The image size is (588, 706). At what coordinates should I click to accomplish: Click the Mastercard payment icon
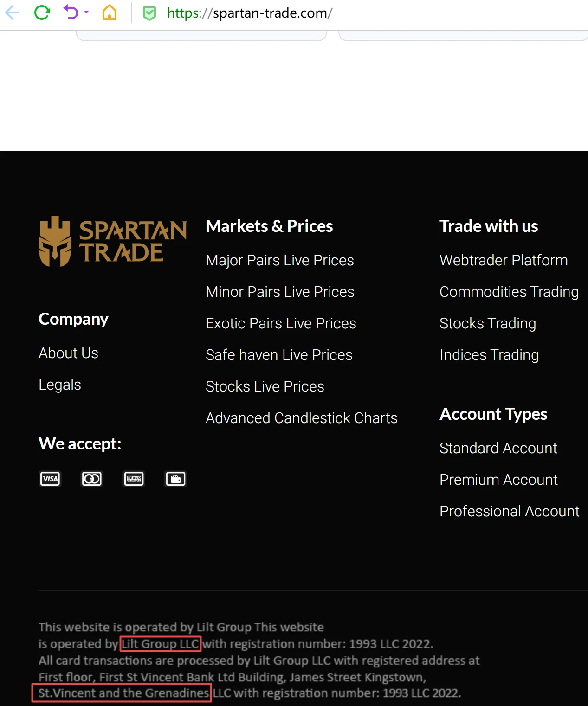[92, 479]
